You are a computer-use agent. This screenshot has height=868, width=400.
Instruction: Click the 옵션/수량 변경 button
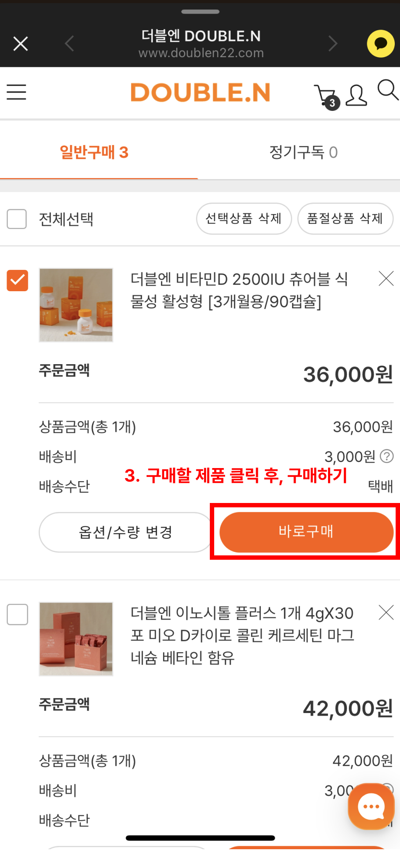pos(125,532)
